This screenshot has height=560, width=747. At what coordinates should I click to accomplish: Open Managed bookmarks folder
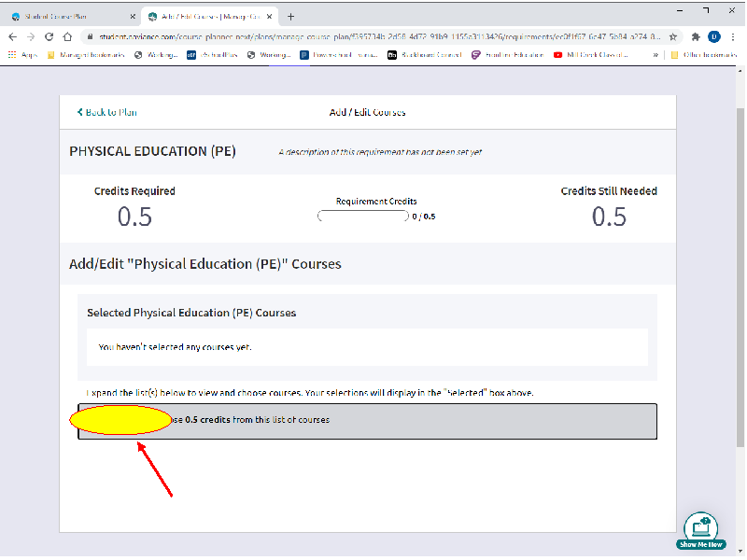click(x=86, y=55)
